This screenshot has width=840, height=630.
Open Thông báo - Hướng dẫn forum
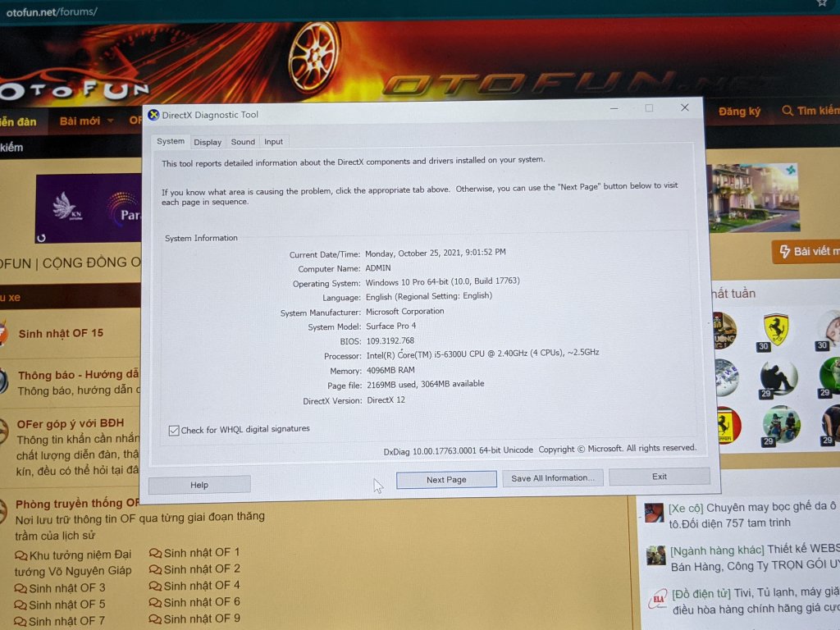click(78, 375)
